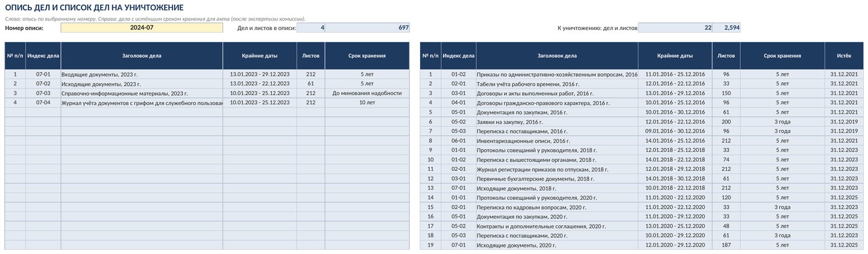Select the cell "Входящие документы, 2023 г."
Image resolution: width=868 pixels, height=254 pixels.
(142, 74)
